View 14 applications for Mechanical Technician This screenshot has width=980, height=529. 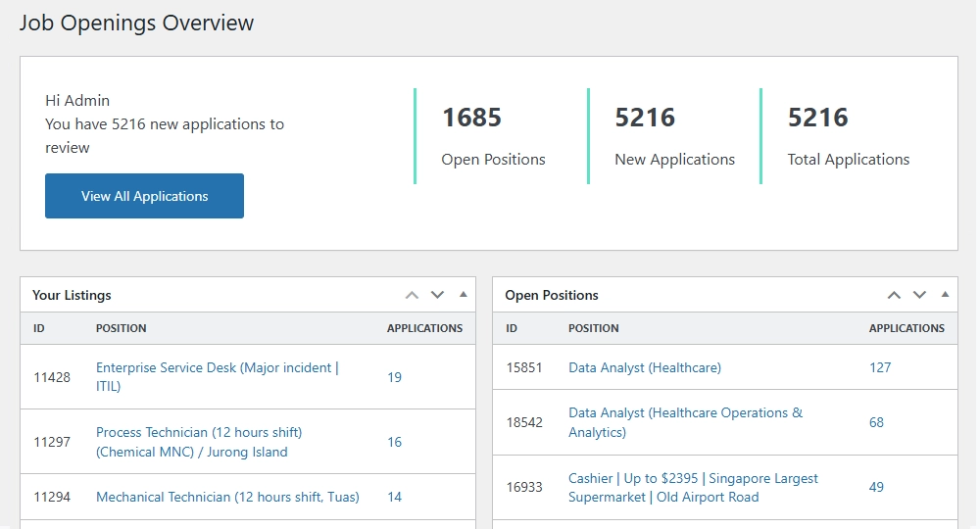[x=394, y=497]
